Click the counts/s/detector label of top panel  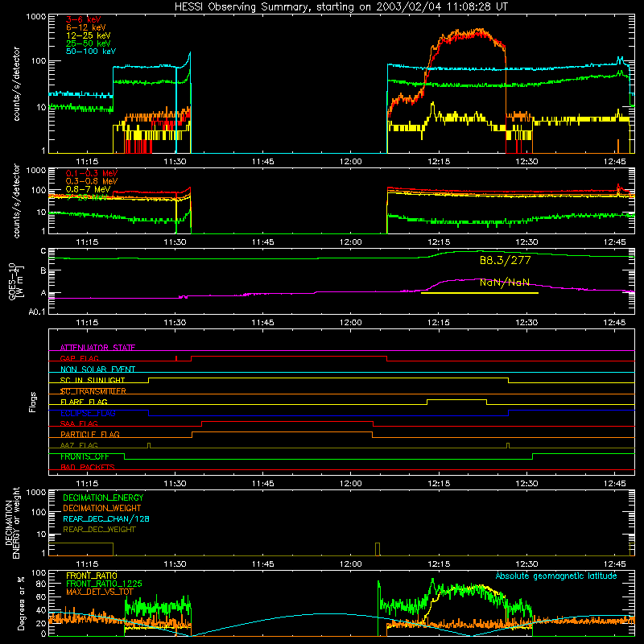pos(16,84)
